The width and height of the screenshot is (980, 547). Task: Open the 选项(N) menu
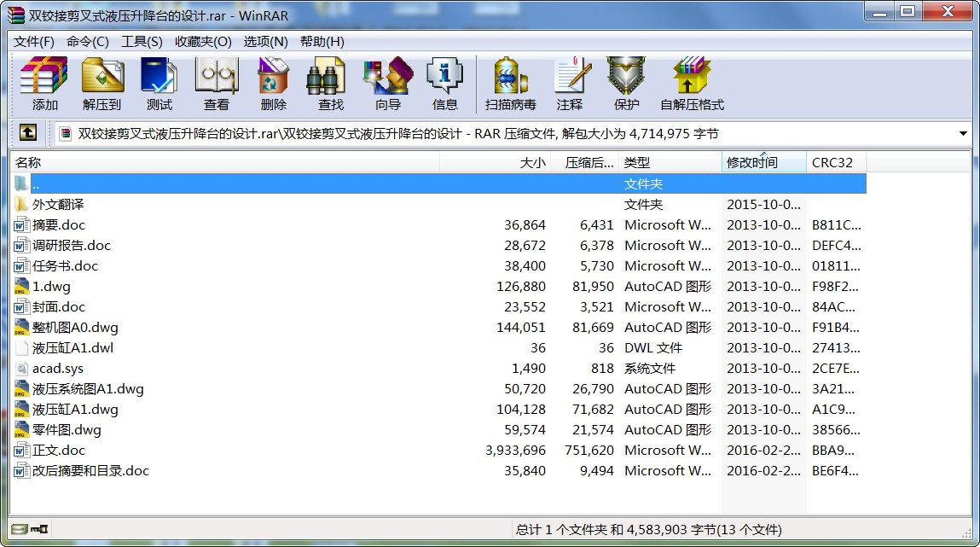[265, 42]
